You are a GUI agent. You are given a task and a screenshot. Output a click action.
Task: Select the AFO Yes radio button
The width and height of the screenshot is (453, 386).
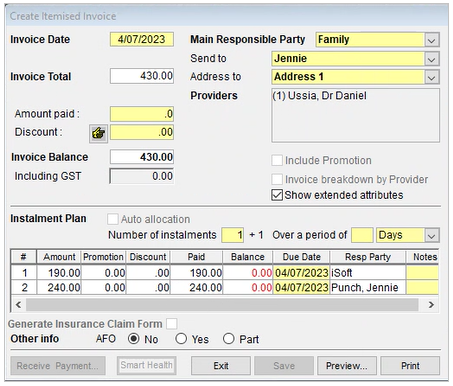[x=181, y=339]
